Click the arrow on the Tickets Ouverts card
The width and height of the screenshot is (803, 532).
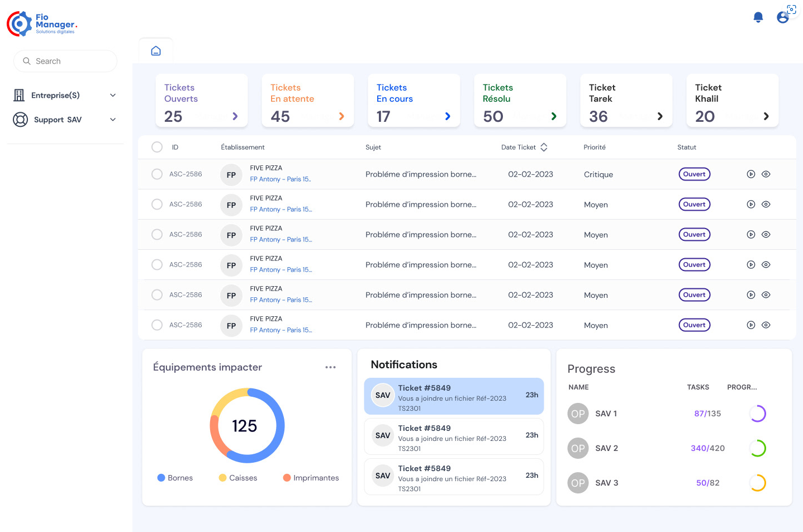click(x=235, y=116)
